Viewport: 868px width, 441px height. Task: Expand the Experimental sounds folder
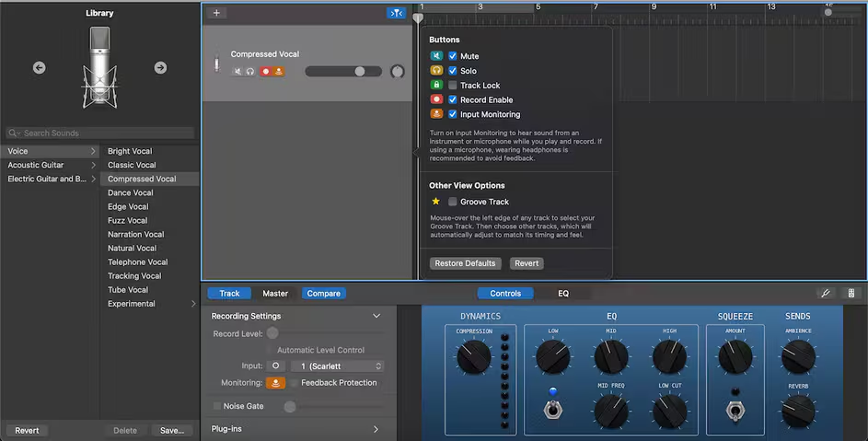193,304
